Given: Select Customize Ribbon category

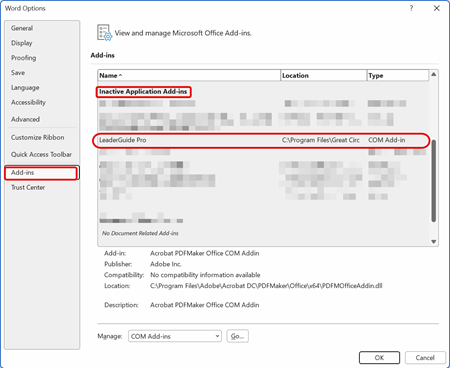Looking at the screenshot, I should [38, 137].
